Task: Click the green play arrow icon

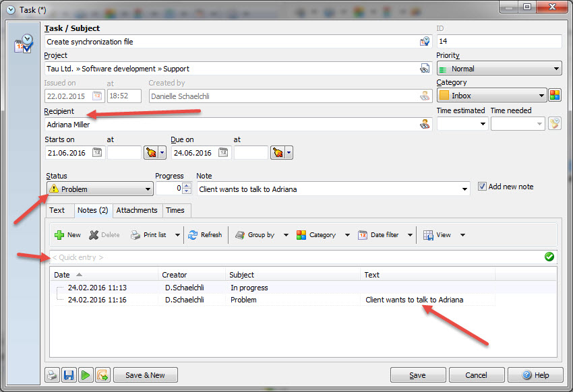Action: tap(86, 375)
